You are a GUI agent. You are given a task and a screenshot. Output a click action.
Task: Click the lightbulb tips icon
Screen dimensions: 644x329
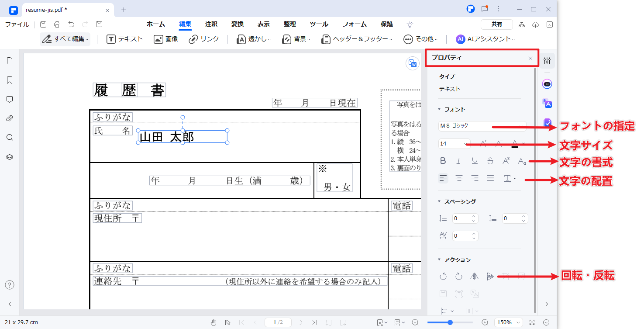(410, 24)
